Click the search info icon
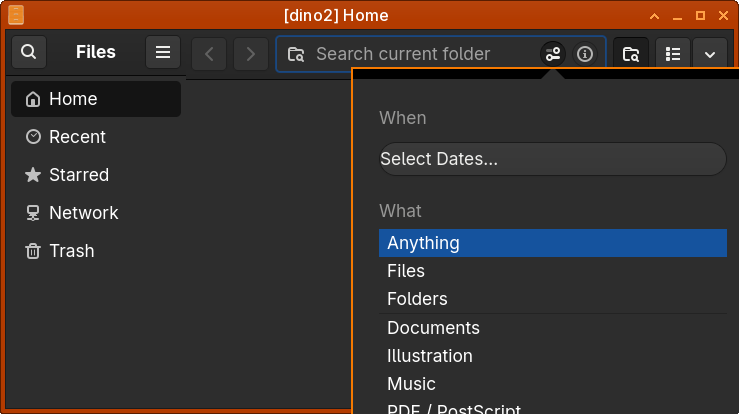 pos(585,54)
